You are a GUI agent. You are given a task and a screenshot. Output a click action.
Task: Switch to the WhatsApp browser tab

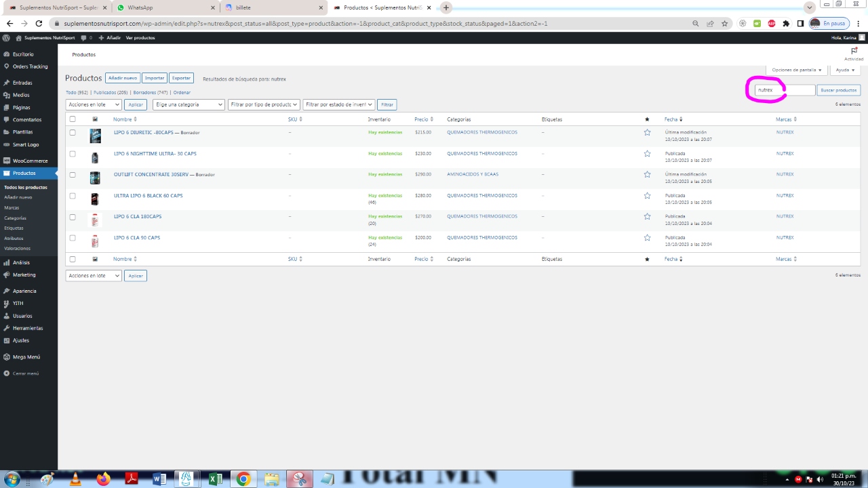coord(165,7)
